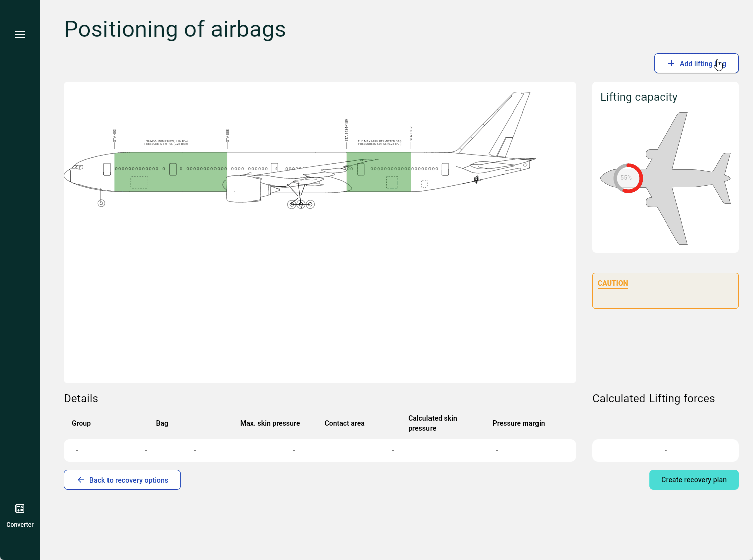Open the CAUTION link

click(x=613, y=283)
